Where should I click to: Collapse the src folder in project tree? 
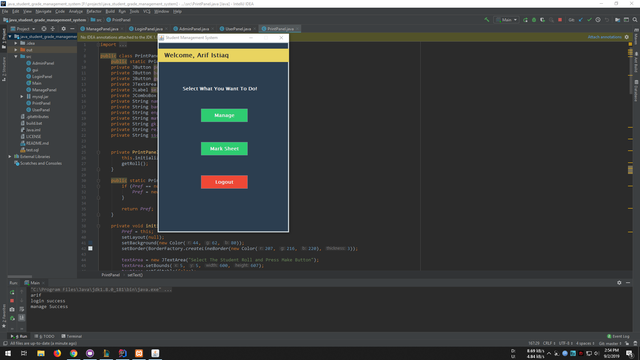point(16,56)
